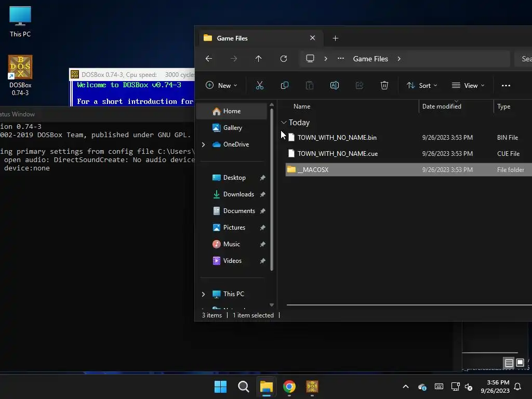Rename the selected item
This screenshot has width=532, height=399.
point(335,86)
